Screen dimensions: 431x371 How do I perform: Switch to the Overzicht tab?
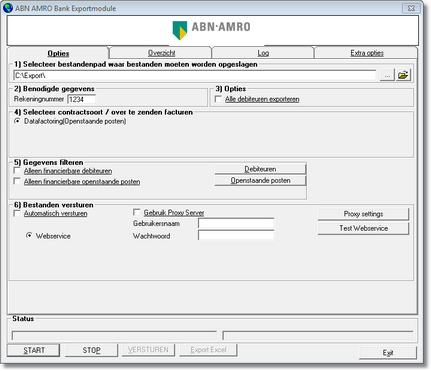[161, 53]
